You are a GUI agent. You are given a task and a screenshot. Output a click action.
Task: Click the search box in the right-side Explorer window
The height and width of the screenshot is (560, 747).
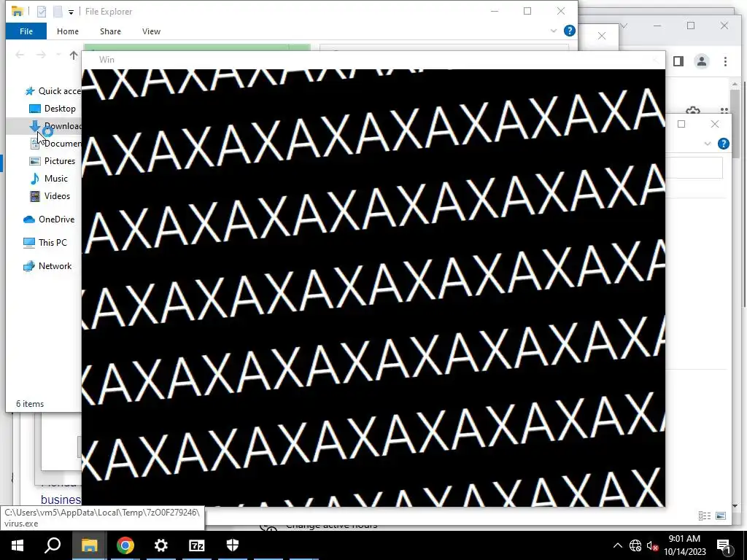[694, 167]
